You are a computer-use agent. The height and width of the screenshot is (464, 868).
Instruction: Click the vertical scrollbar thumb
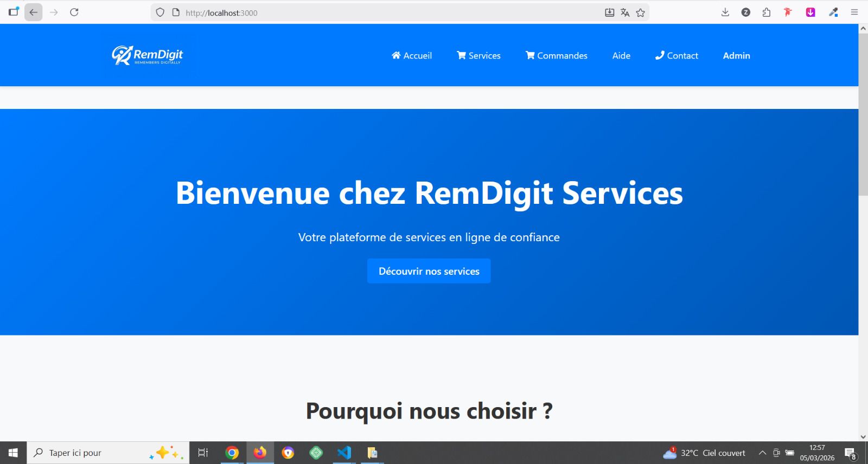pos(863,114)
